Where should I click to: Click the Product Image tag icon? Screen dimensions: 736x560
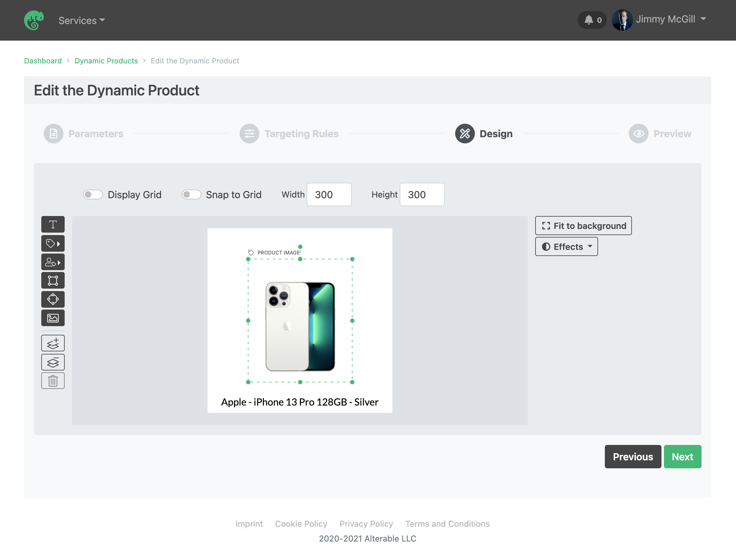251,253
